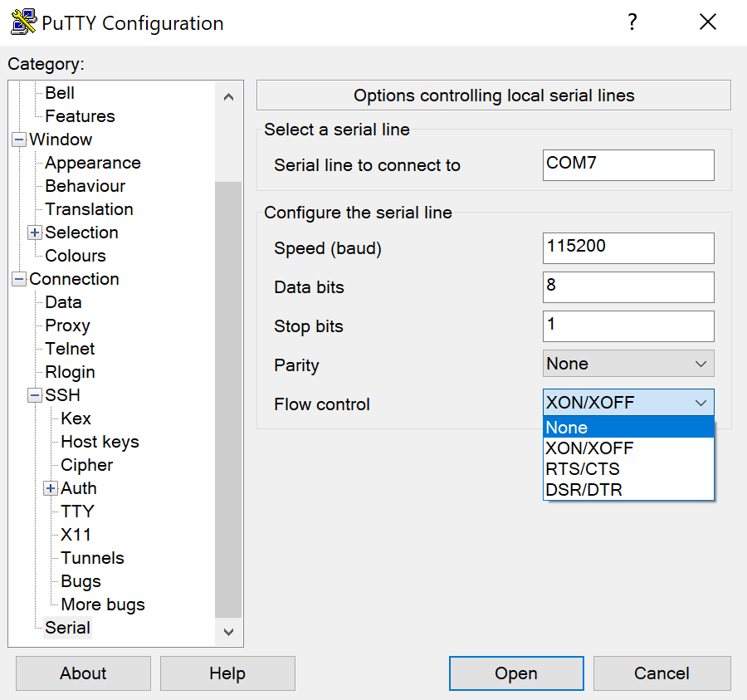
Task: Collapse the Connection tree node
Action: coord(19,279)
